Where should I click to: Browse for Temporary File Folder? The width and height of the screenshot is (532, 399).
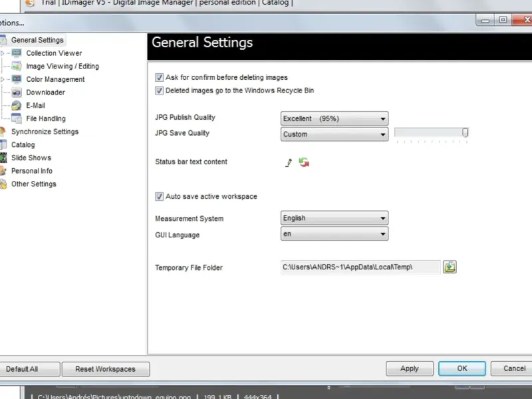point(450,267)
